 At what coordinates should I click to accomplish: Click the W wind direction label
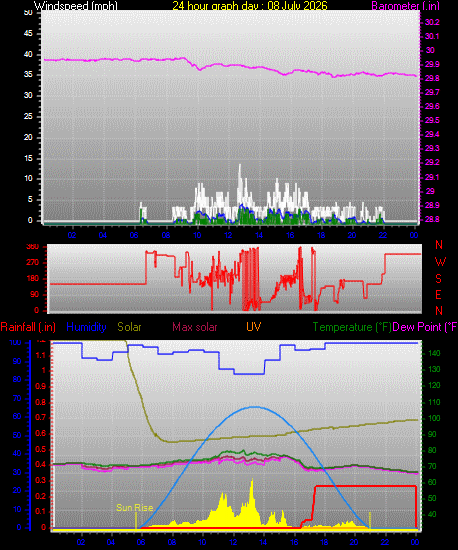[440, 262]
